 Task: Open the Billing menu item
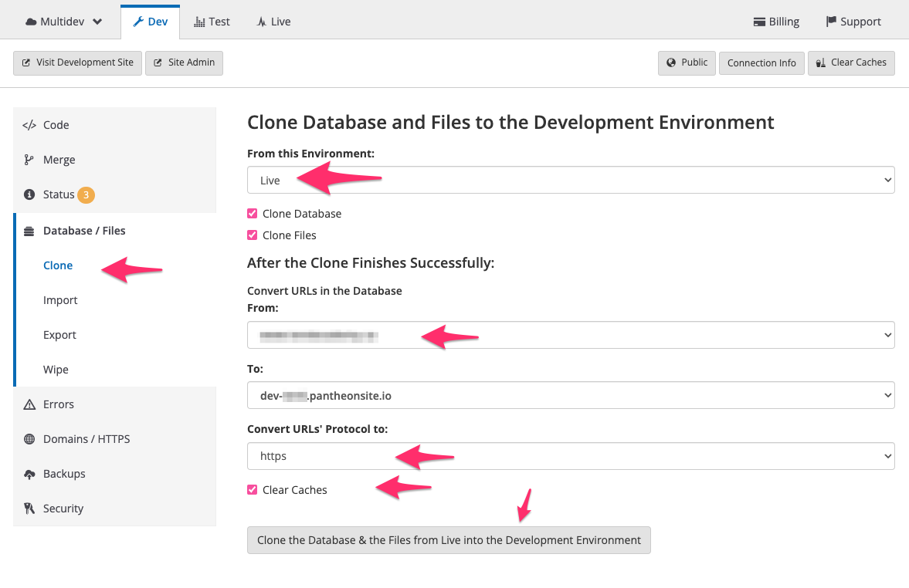tap(776, 22)
